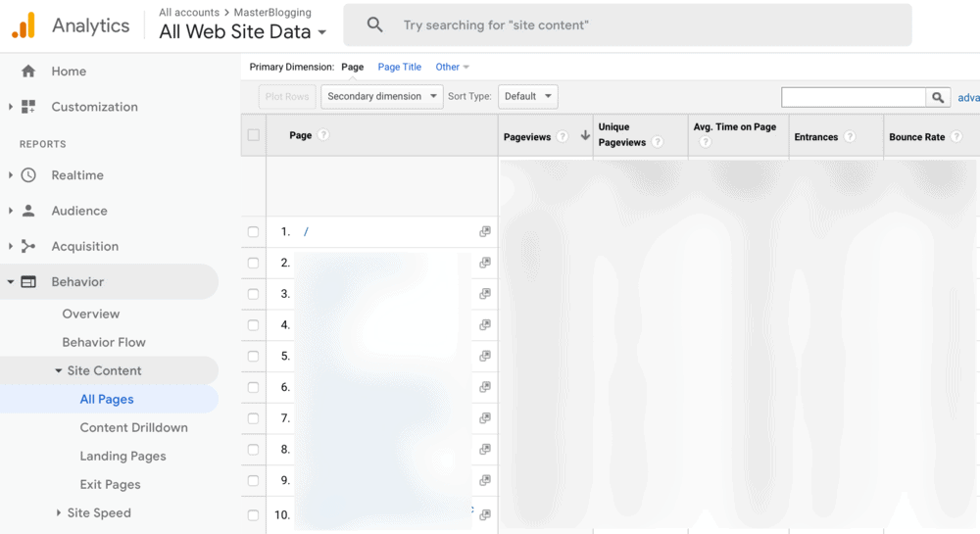Image resolution: width=980 pixels, height=534 pixels.
Task: Open the Landing Pages report
Action: click(x=123, y=456)
